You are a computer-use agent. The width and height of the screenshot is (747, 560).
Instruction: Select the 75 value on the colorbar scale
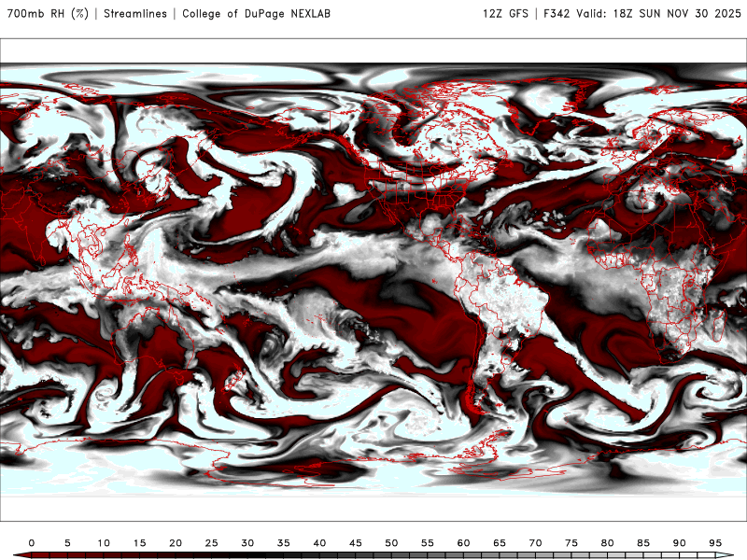click(571, 543)
